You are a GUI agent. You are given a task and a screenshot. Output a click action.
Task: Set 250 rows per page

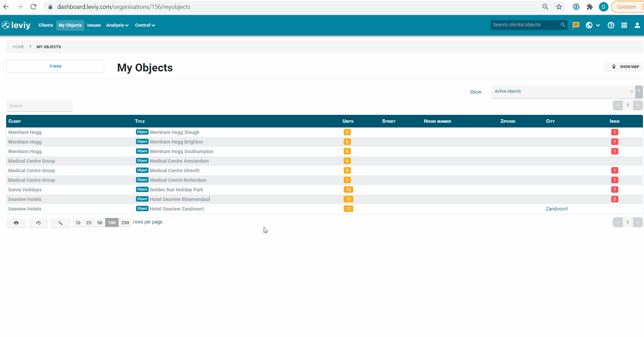125,223
